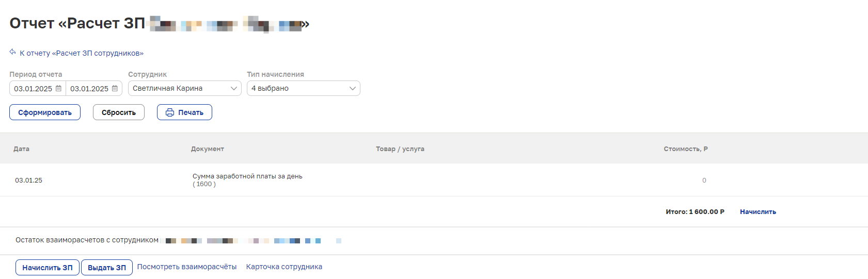Image resolution: width=868 pixels, height=279 pixels.
Task: Click the Начислить link next to the Итого total
Action: coord(758,211)
